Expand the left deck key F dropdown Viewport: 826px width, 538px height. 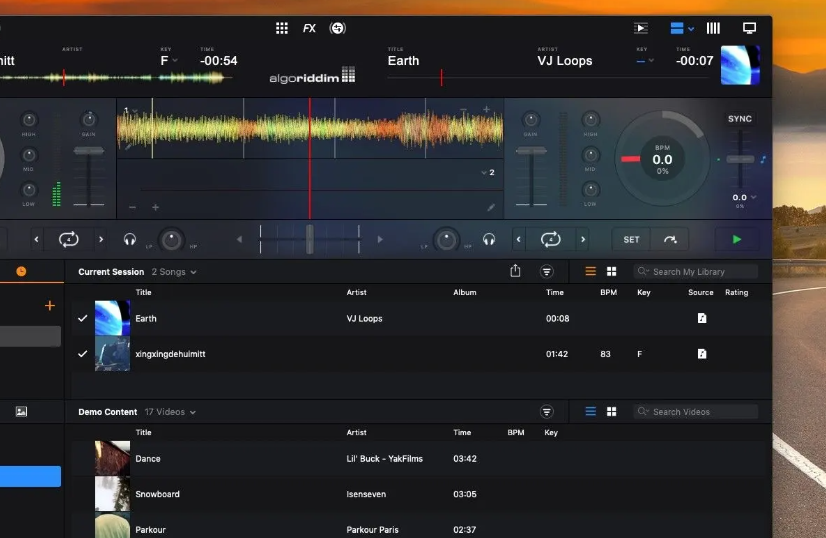coord(169,61)
